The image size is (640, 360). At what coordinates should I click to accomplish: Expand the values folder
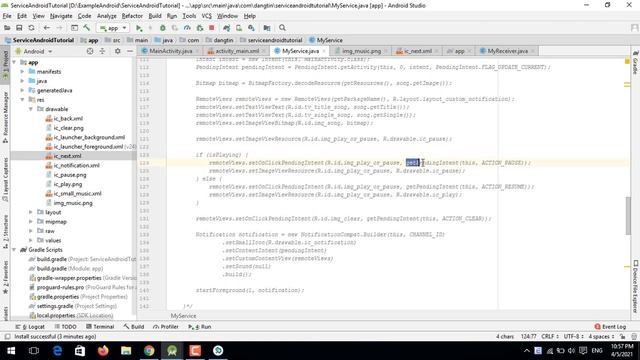(x=31, y=240)
